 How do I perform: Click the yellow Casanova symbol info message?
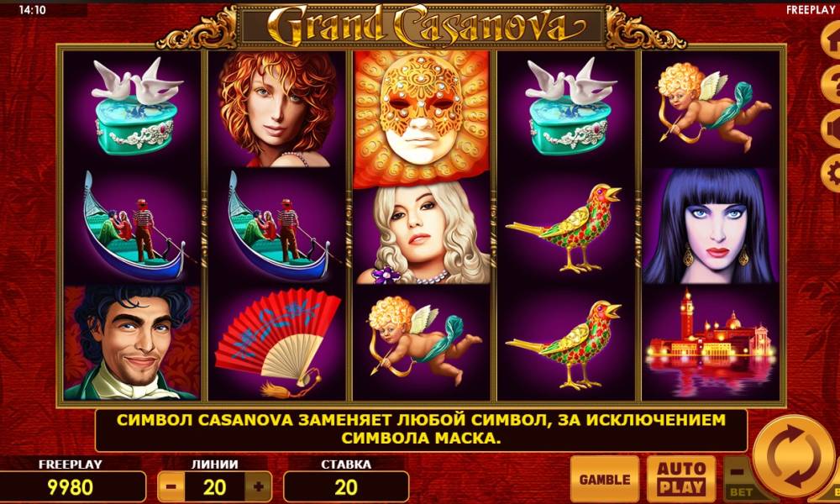coord(421,428)
